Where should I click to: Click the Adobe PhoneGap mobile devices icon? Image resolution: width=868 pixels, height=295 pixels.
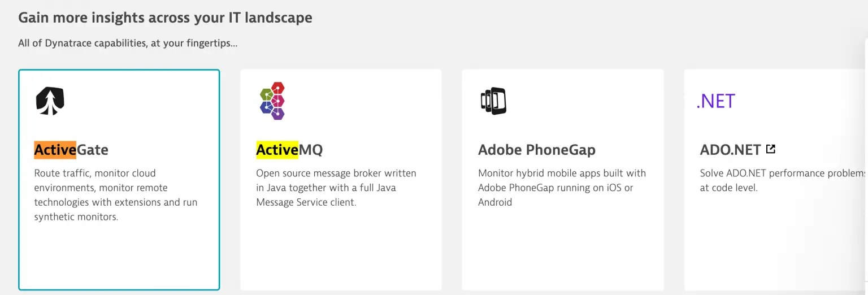pyautogui.click(x=493, y=101)
